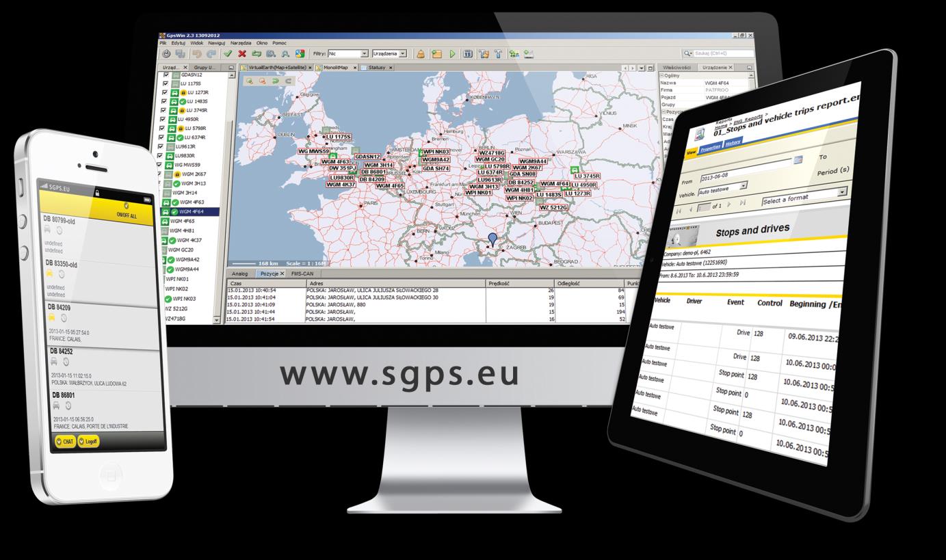Viewport: 946px width, 560px height.
Task: Collapse the Ogólny section in the properties panel
Action: (x=662, y=75)
